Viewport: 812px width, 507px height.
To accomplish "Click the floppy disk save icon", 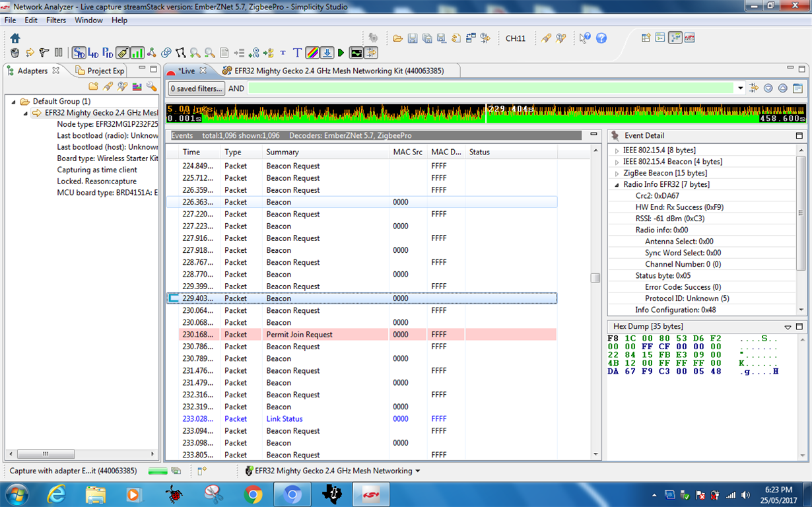I will pyautogui.click(x=413, y=38).
